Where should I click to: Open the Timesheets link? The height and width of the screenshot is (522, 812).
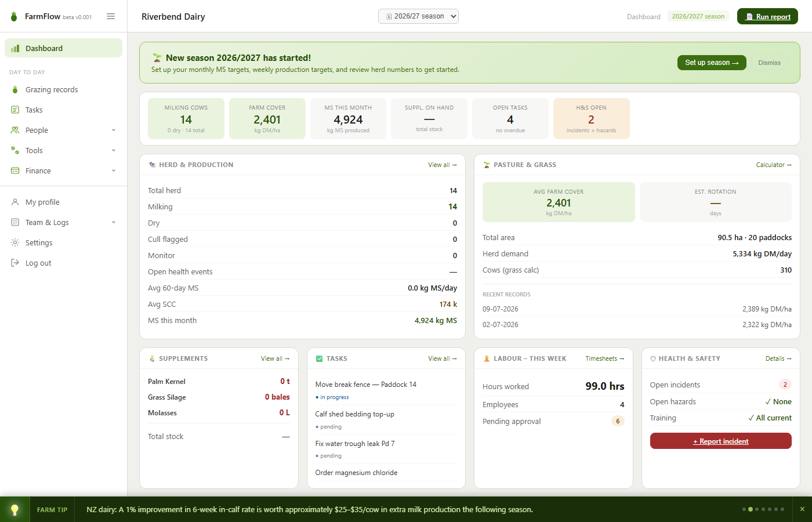(x=605, y=358)
